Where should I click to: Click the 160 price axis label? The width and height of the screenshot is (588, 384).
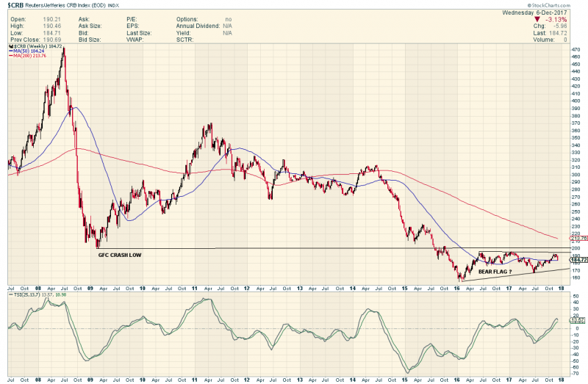(x=576, y=278)
